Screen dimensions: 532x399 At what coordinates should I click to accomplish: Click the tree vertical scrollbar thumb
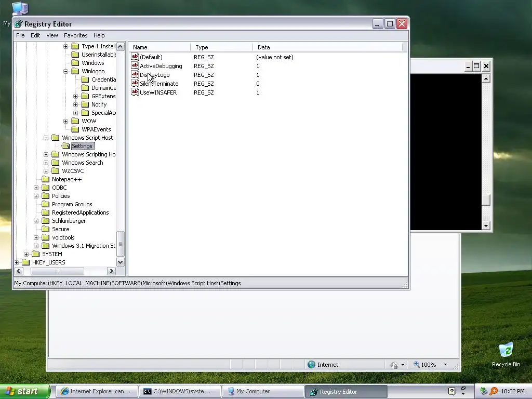click(x=121, y=244)
